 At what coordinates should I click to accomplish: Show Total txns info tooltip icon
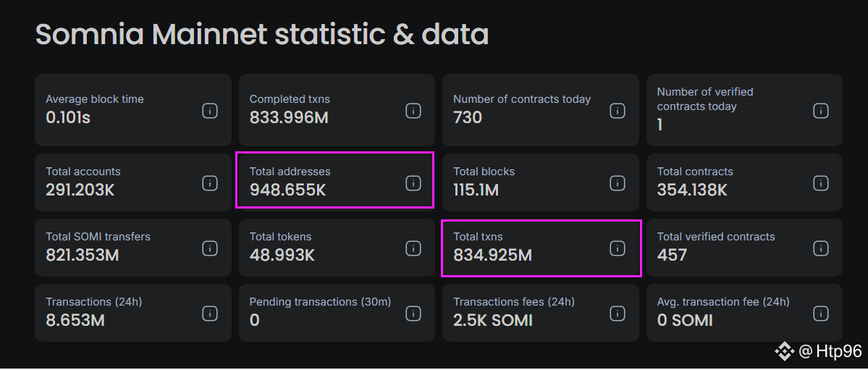click(618, 248)
